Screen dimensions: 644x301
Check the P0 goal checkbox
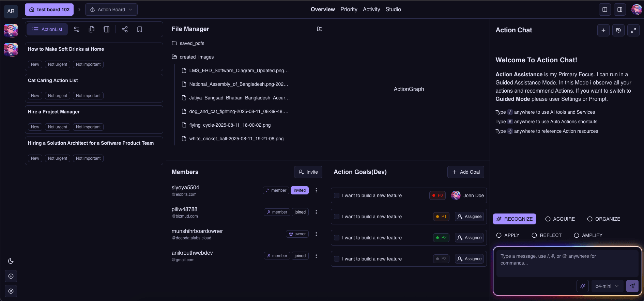337,195
